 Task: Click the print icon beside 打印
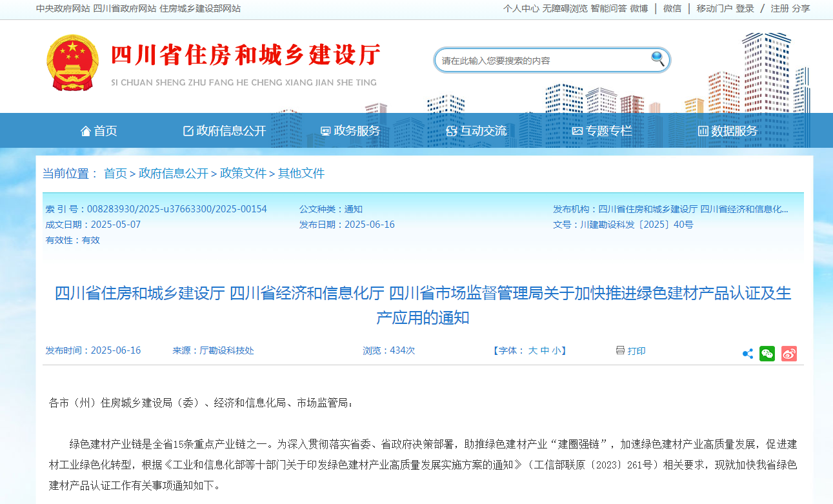click(619, 350)
